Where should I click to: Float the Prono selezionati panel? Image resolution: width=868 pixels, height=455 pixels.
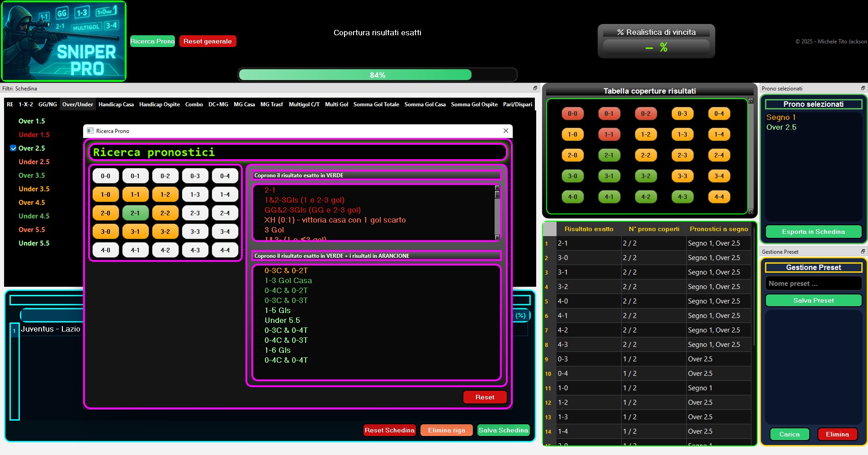click(863, 88)
